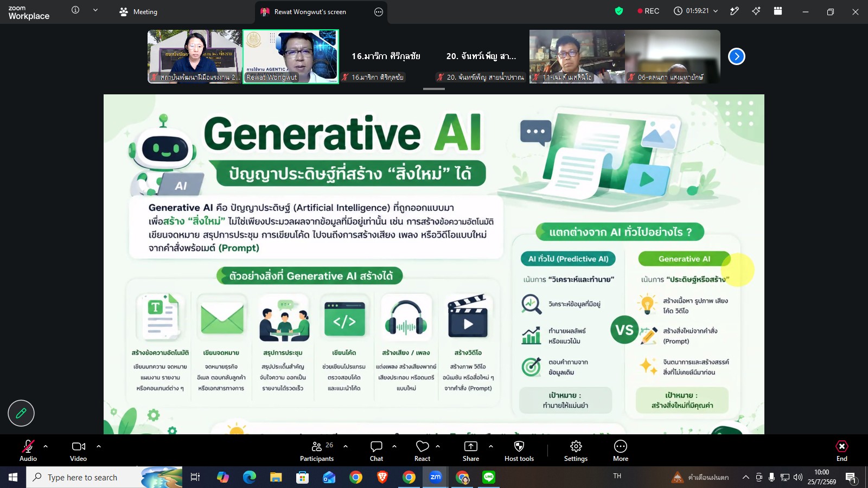This screenshot has height=488, width=868.
Task: Toggle the Video camera button
Action: pyautogui.click(x=79, y=446)
